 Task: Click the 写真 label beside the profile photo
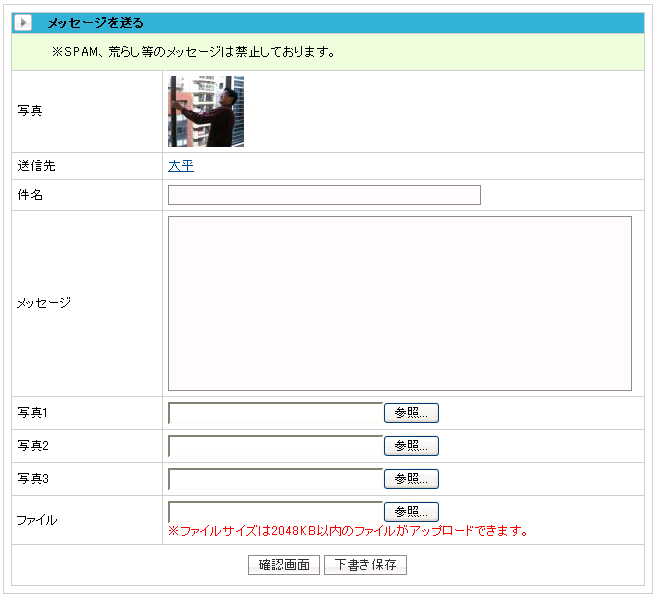[30, 111]
